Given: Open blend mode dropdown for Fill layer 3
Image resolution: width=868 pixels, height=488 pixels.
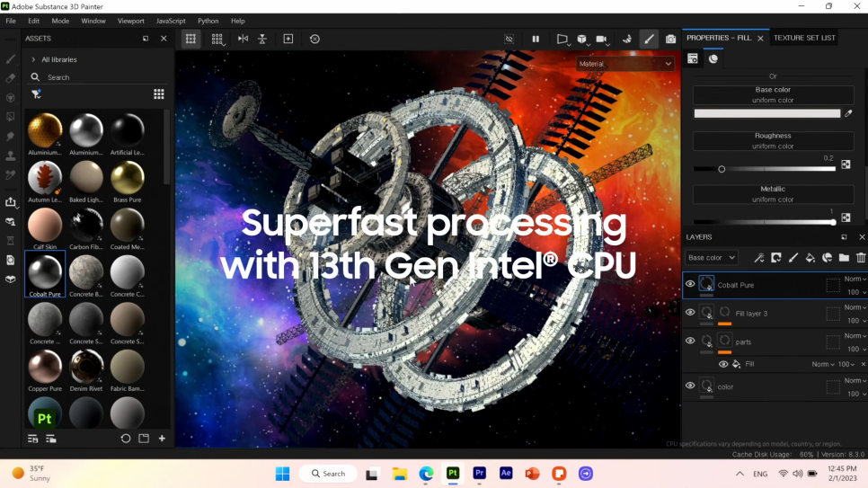Looking at the screenshot, I should click(x=855, y=307).
